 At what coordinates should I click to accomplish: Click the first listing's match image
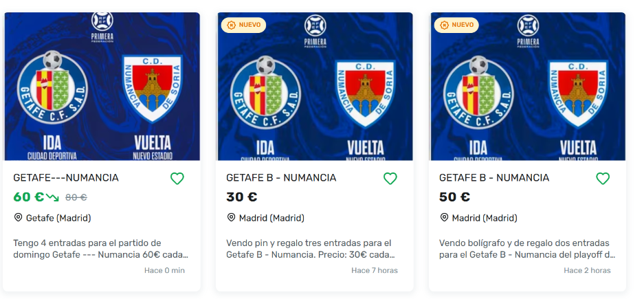click(102, 87)
